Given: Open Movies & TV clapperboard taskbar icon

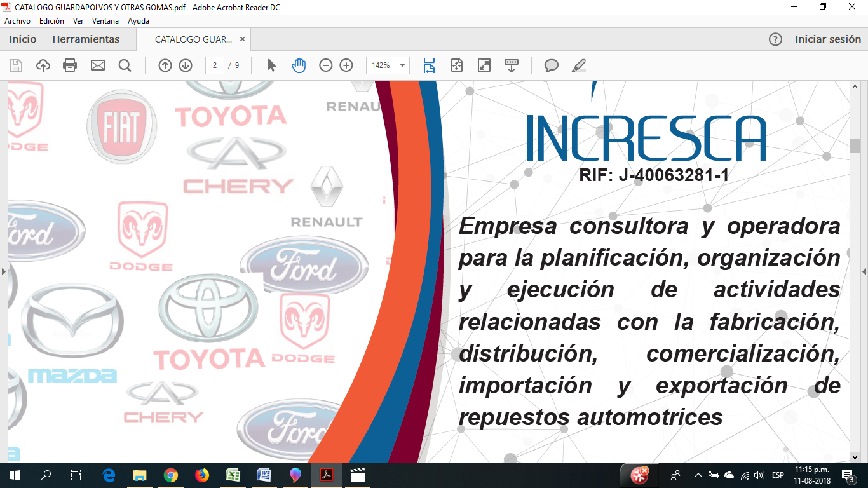Looking at the screenshot, I should coord(358,475).
